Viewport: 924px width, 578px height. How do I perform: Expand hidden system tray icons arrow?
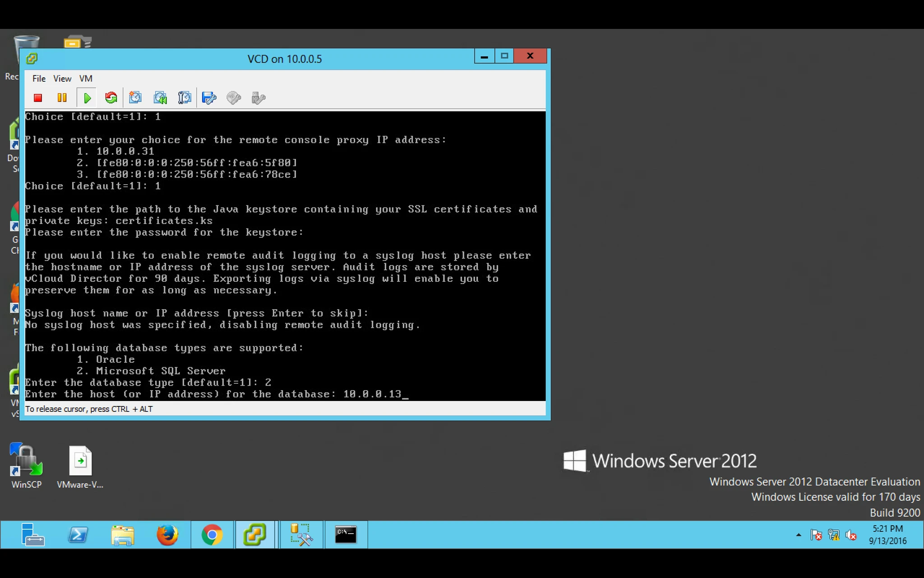click(x=799, y=535)
